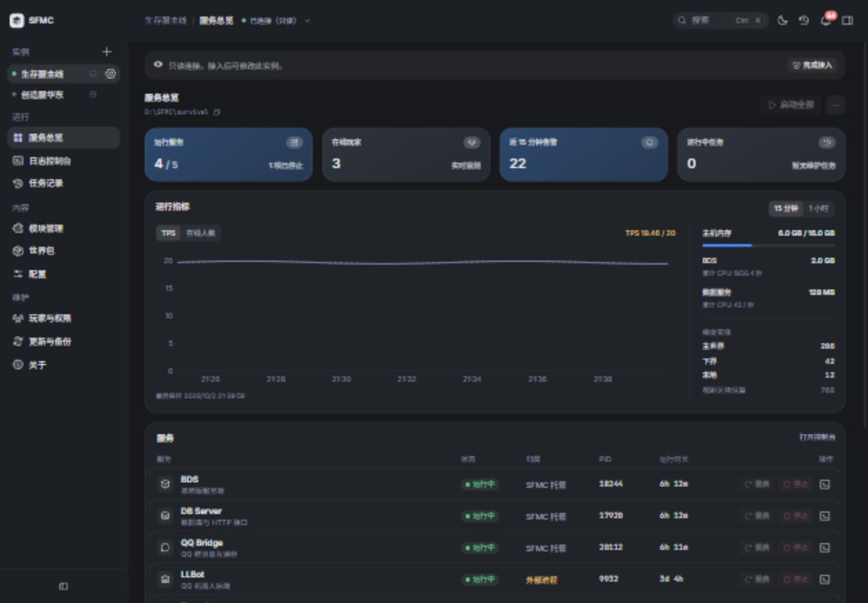
Task: Open settings gear for 生存服主线 instance
Action: (x=110, y=74)
